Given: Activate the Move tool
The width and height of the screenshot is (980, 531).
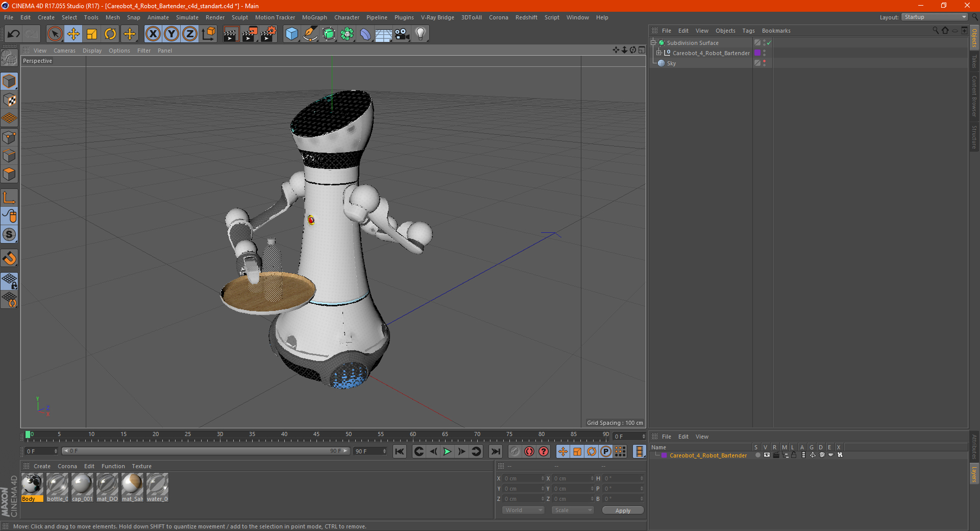Looking at the screenshot, I should [73, 34].
